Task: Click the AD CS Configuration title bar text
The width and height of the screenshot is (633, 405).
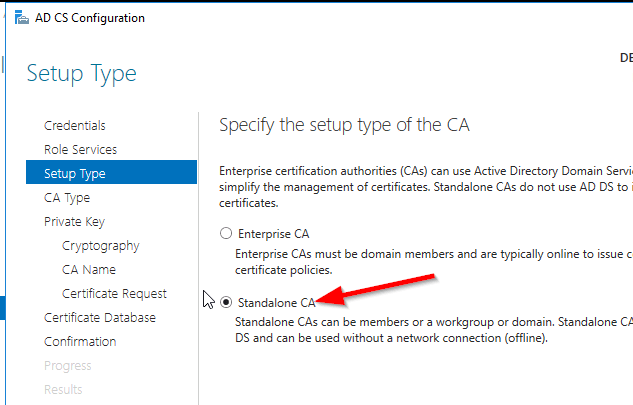Action: pos(90,18)
